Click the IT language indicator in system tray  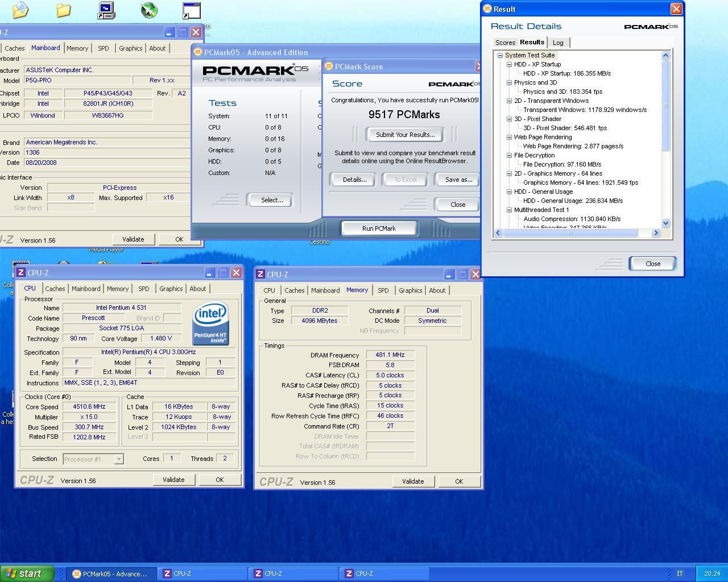click(x=680, y=573)
